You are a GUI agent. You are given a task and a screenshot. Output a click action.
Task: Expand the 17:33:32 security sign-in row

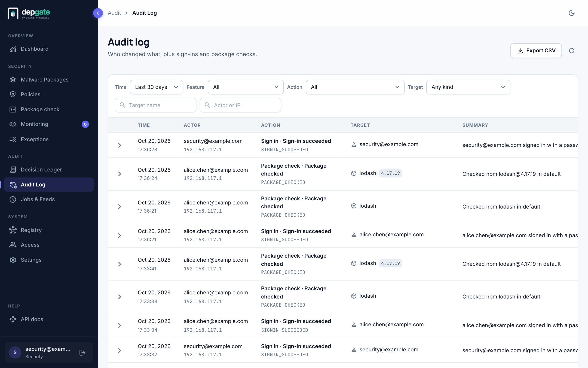tap(120, 351)
